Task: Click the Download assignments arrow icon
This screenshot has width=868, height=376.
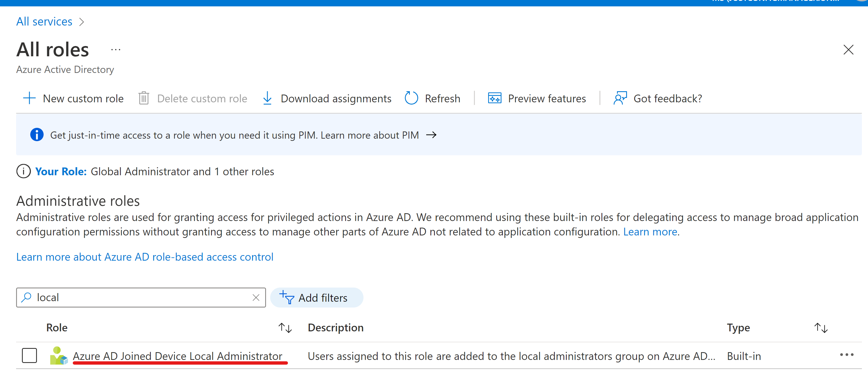Action: click(x=267, y=98)
